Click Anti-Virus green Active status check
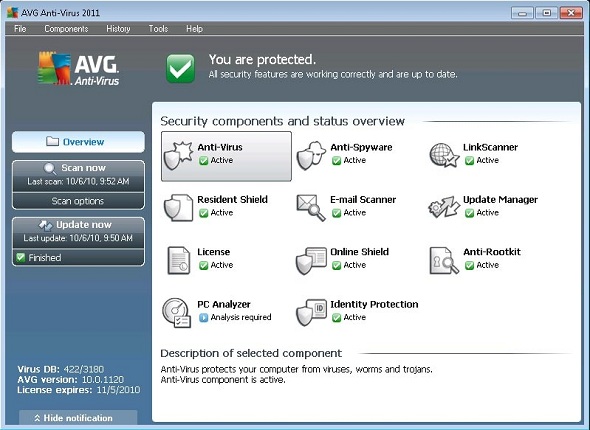 204,161
